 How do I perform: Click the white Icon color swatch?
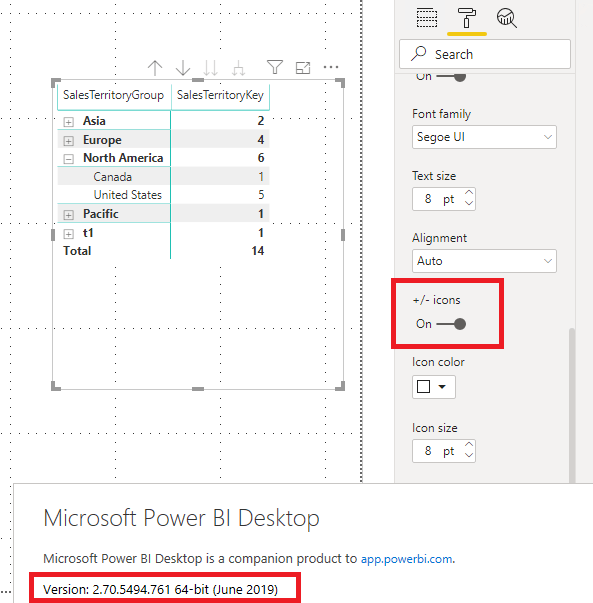423,386
